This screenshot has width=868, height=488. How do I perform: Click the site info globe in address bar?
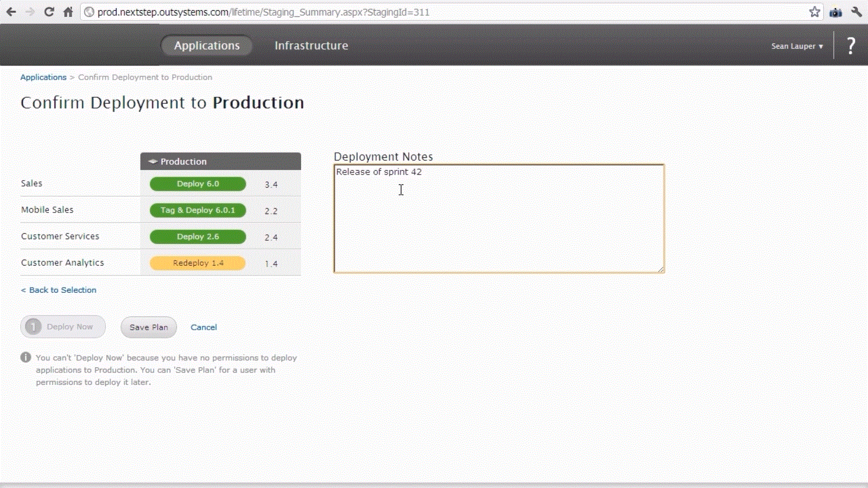(90, 12)
